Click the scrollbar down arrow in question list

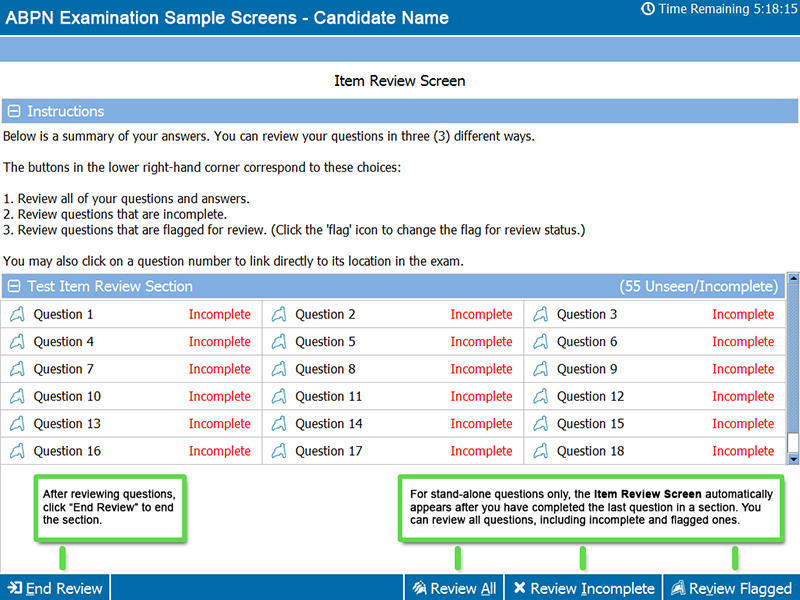point(793,459)
